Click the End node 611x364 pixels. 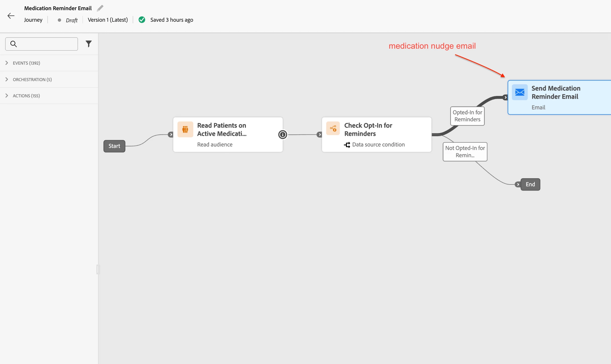[x=530, y=184]
